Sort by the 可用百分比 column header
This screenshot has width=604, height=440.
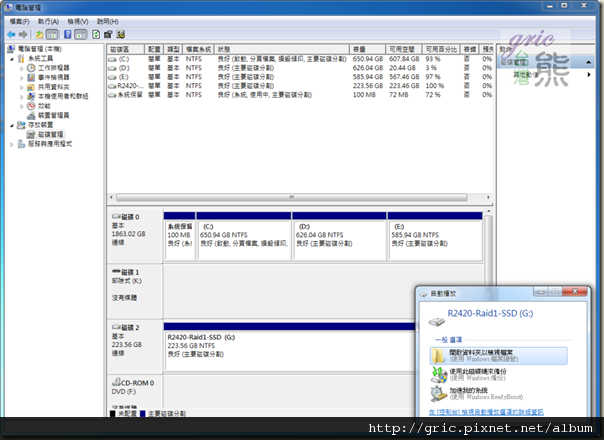coord(441,49)
